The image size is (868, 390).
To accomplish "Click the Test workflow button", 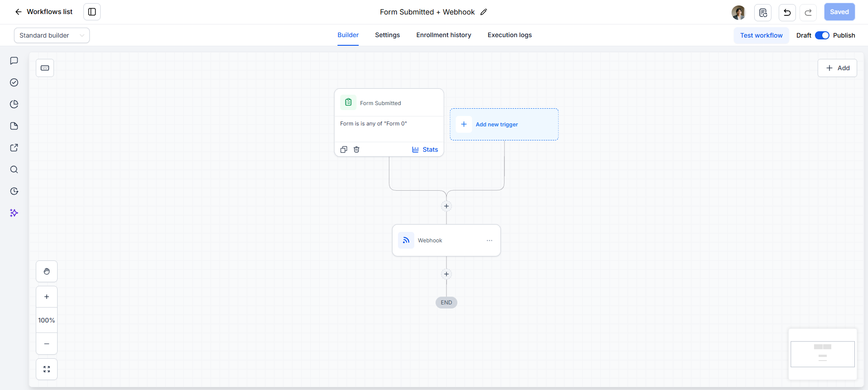I will coord(761,35).
